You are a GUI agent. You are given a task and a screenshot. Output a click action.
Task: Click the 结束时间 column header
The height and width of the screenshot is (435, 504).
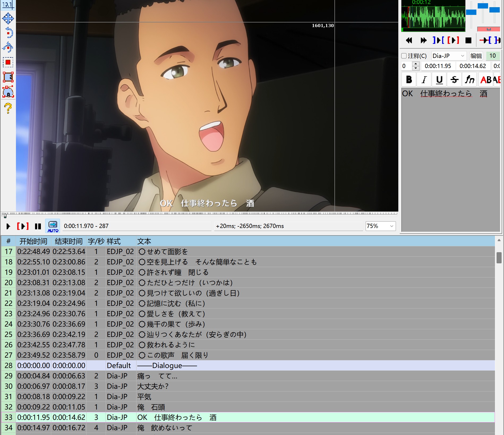(69, 241)
